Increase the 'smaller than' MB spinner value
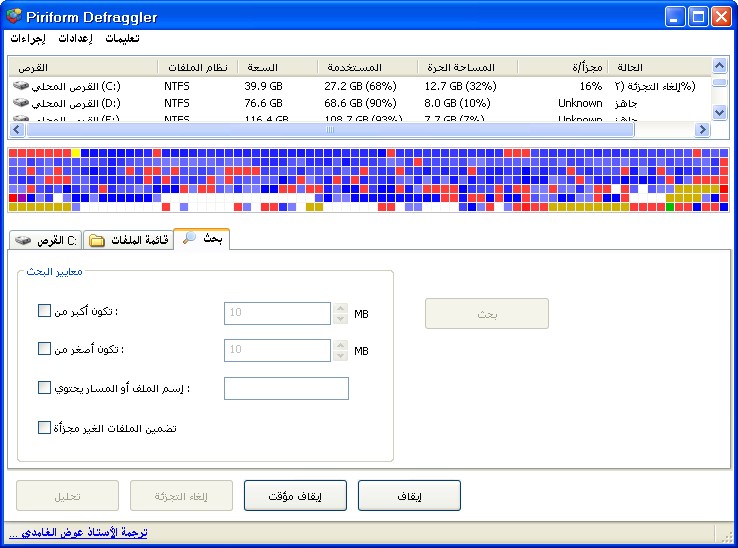The width and height of the screenshot is (738, 548). 340,345
